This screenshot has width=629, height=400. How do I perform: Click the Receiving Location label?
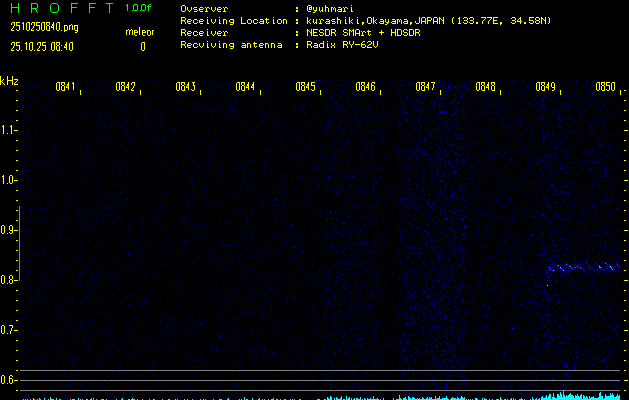[234, 21]
